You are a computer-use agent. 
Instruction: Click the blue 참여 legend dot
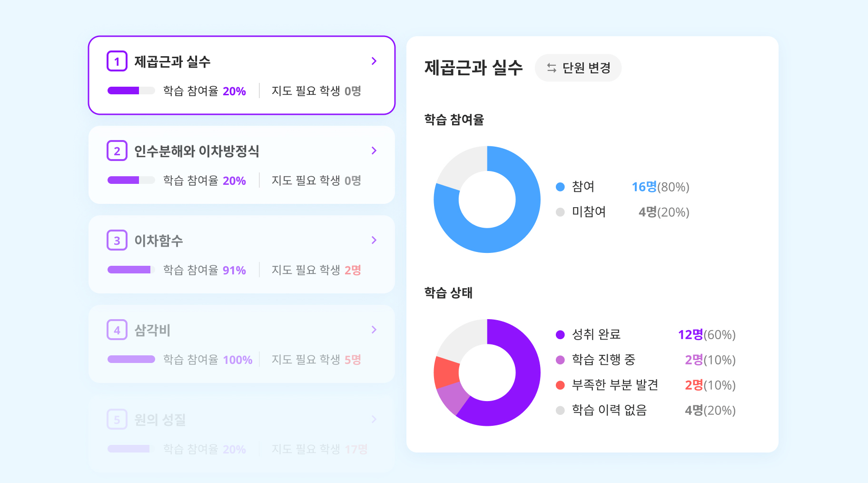click(560, 187)
